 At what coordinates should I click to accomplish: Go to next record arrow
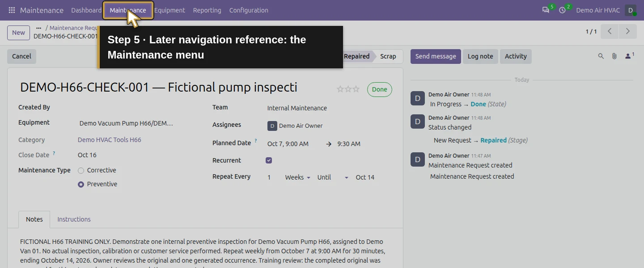627,31
